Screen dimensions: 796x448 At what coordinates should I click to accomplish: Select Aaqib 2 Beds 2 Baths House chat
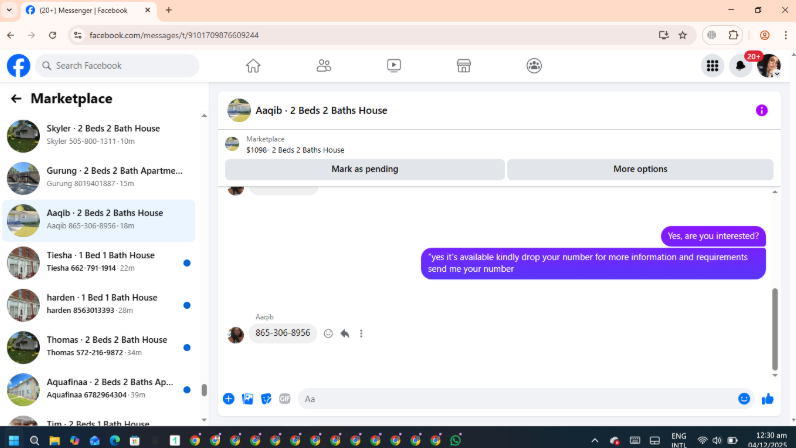(x=99, y=220)
